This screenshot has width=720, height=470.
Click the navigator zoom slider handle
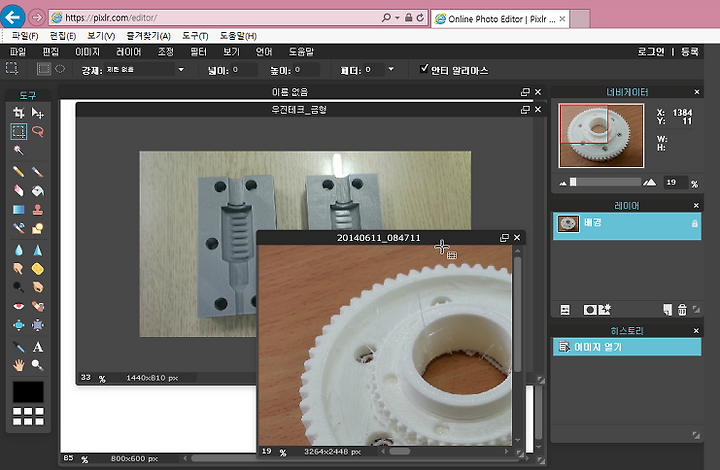click(573, 182)
